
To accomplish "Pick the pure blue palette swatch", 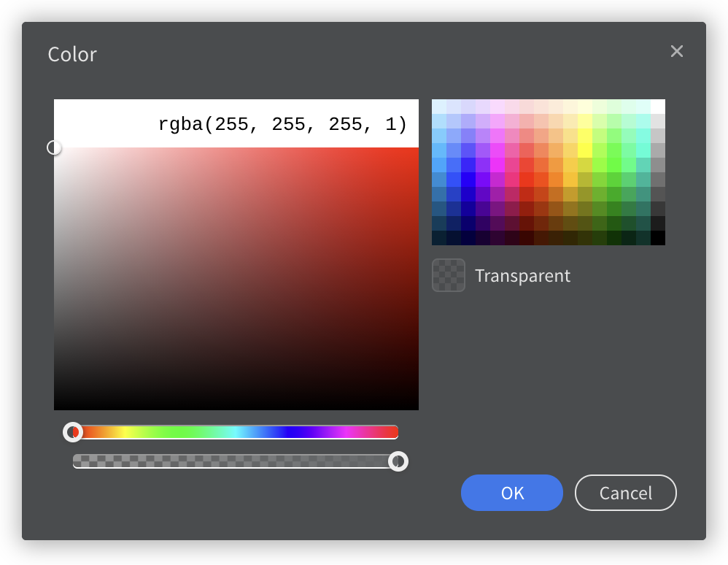I will click(x=468, y=180).
